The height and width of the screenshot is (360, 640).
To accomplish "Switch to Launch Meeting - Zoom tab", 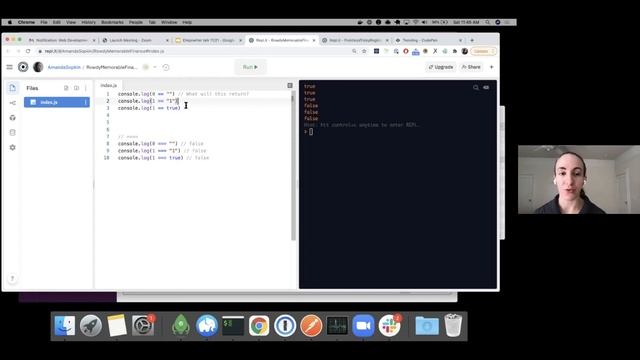I will [135, 40].
